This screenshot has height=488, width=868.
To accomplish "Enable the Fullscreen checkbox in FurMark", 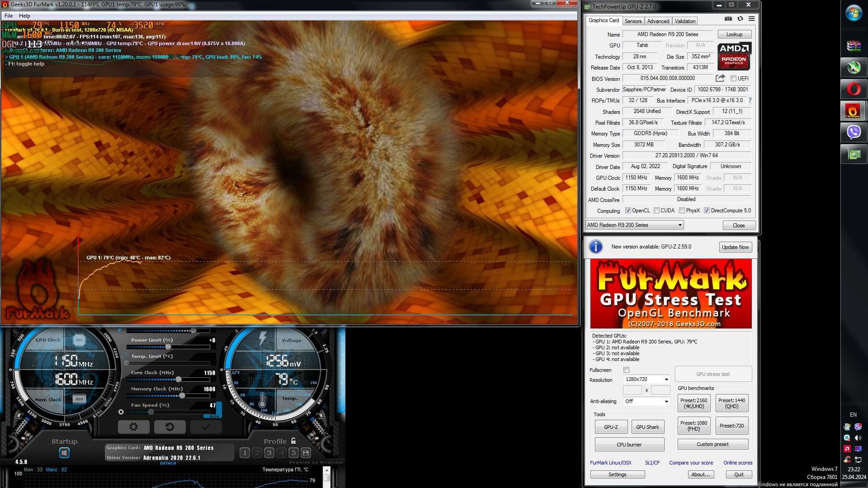I will click(626, 370).
